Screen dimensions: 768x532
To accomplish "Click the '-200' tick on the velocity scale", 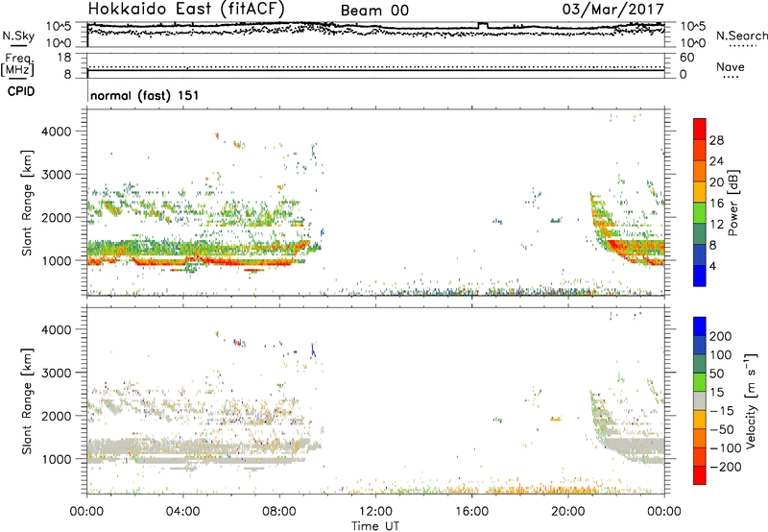I will (x=726, y=467).
